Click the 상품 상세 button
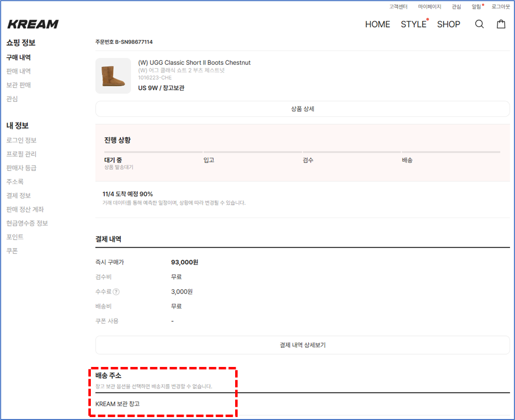Screen dimensions: 515x420 [302, 109]
